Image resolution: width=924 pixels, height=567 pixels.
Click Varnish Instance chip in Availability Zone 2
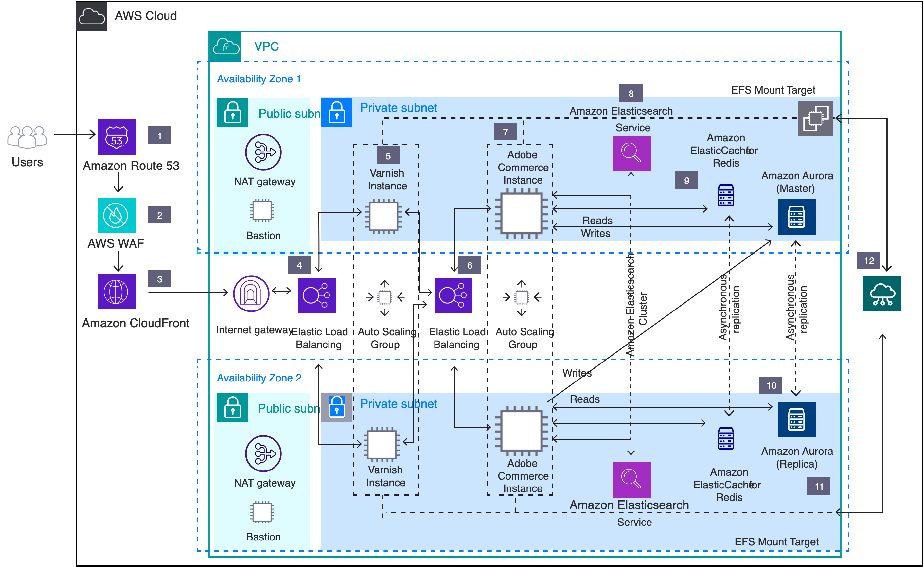pyautogui.click(x=382, y=444)
